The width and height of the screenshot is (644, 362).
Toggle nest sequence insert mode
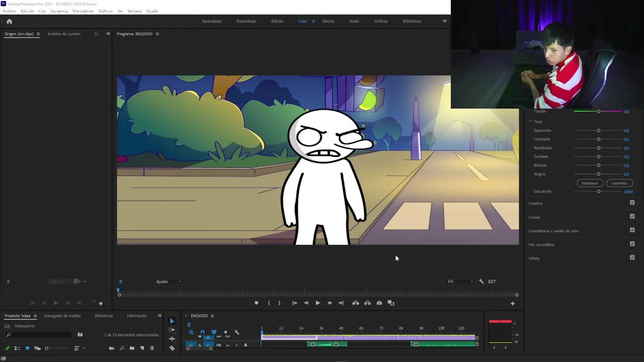pos(191,332)
